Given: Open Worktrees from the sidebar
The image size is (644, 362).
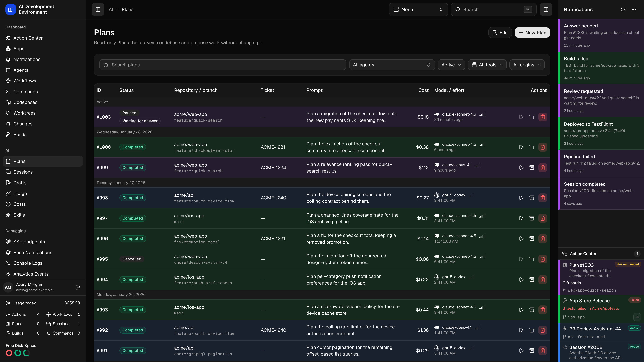Looking at the screenshot, I should coord(43,113).
